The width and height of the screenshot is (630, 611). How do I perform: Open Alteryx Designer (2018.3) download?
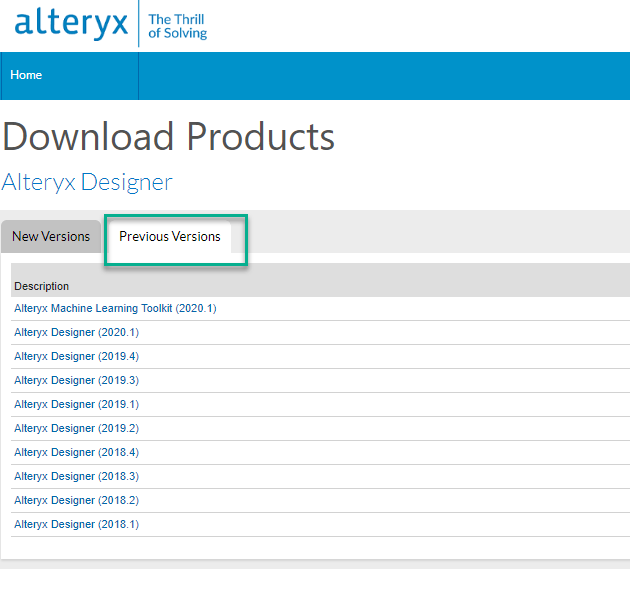click(x=76, y=476)
